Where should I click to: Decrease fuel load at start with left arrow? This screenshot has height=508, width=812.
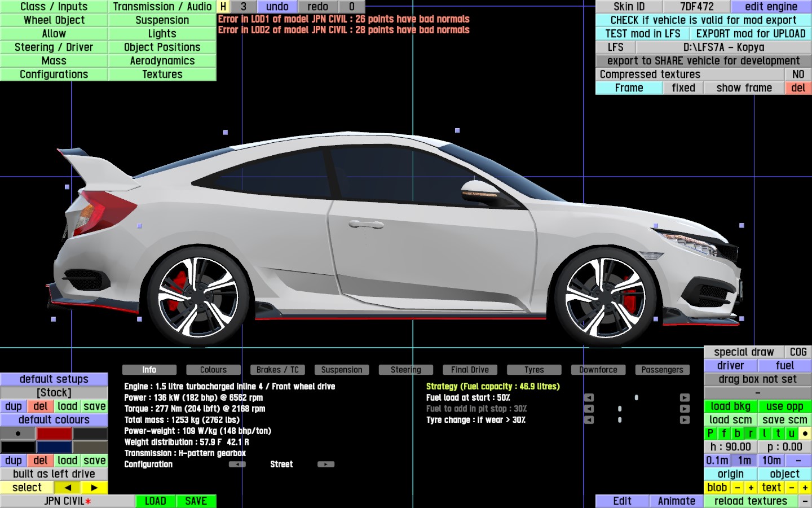(589, 398)
